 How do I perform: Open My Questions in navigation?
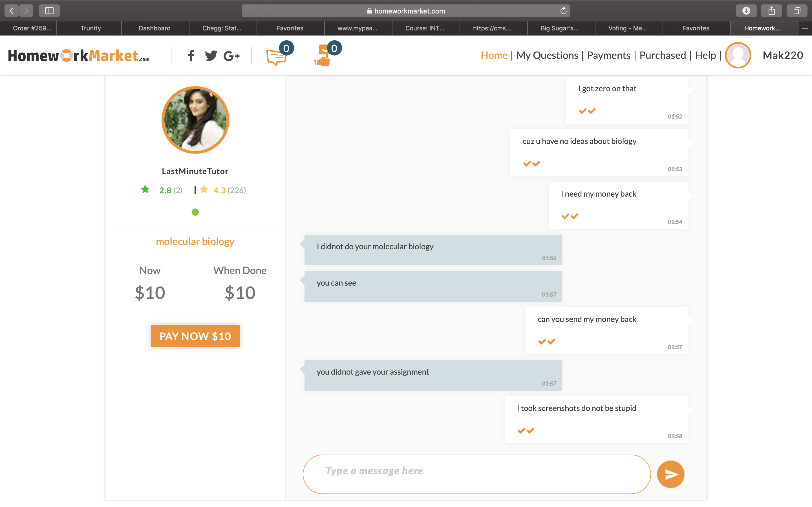click(x=547, y=55)
